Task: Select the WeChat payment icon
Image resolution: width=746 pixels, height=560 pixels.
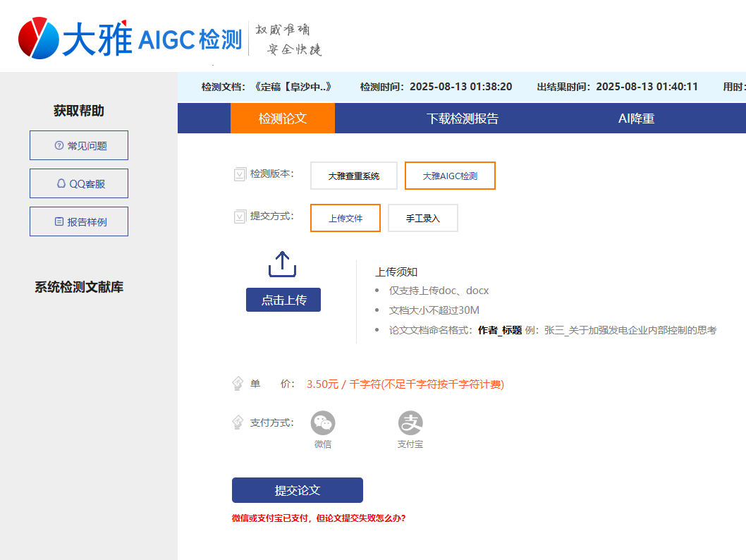Action: coord(323,422)
